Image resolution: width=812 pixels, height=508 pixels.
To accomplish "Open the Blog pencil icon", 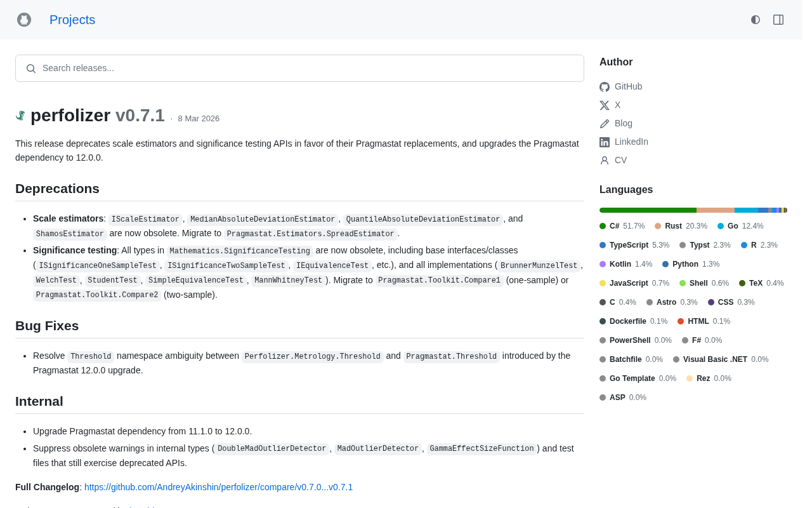I will point(605,124).
